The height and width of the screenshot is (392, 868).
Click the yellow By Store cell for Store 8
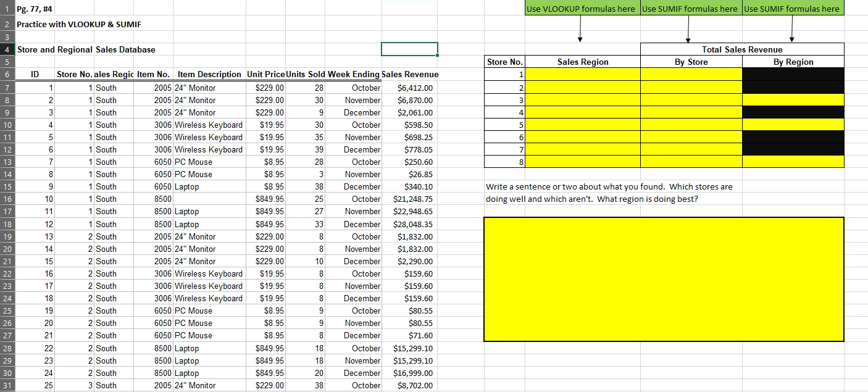[x=691, y=162]
